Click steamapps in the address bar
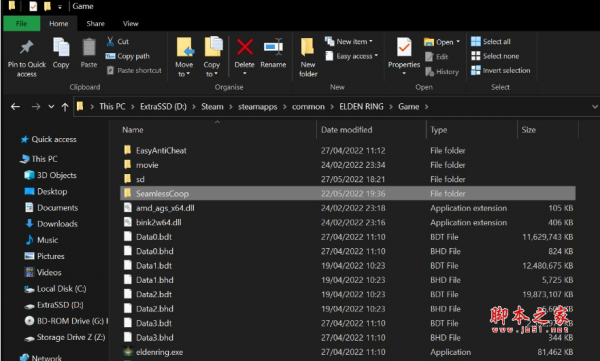The height and width of the screenshot is (361, 600). click(x=258, y=106)
